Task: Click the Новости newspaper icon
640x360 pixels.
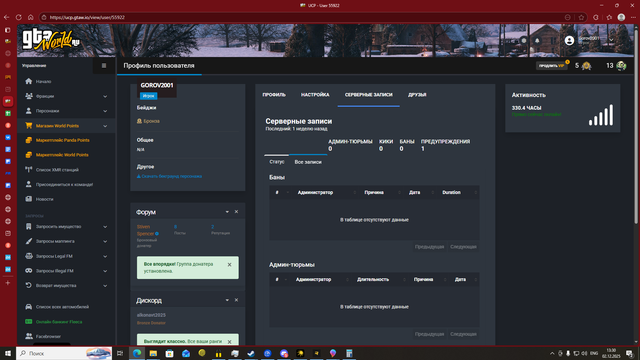Action: [29, 199]
